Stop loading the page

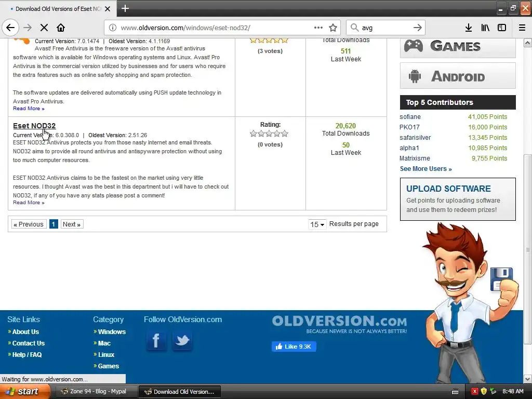44,28
